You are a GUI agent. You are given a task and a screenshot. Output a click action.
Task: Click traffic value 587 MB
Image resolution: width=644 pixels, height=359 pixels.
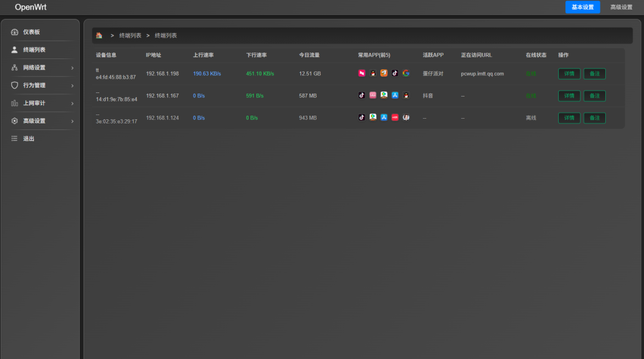coord(308,95)
